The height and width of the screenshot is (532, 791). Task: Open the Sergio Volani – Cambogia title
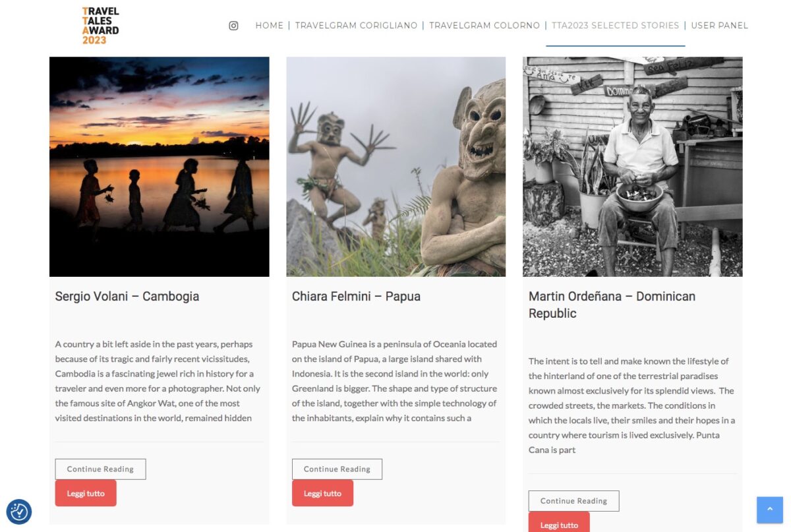(127, 297)
